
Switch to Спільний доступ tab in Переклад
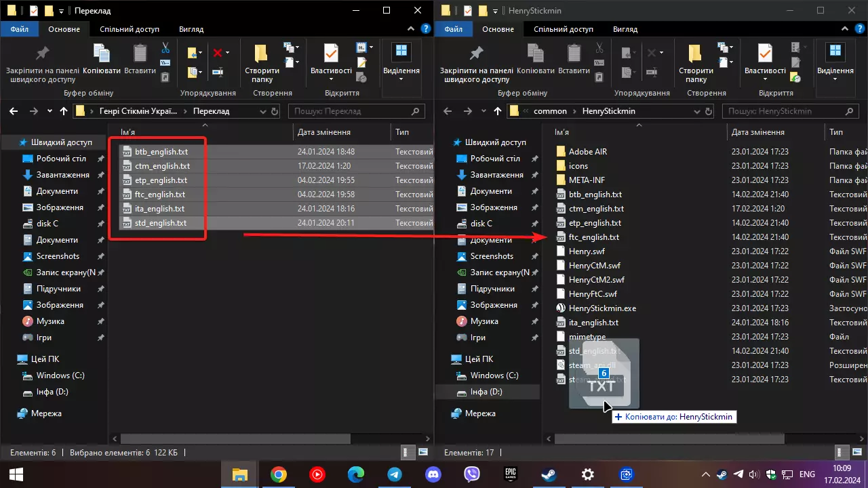coord(129,29)
